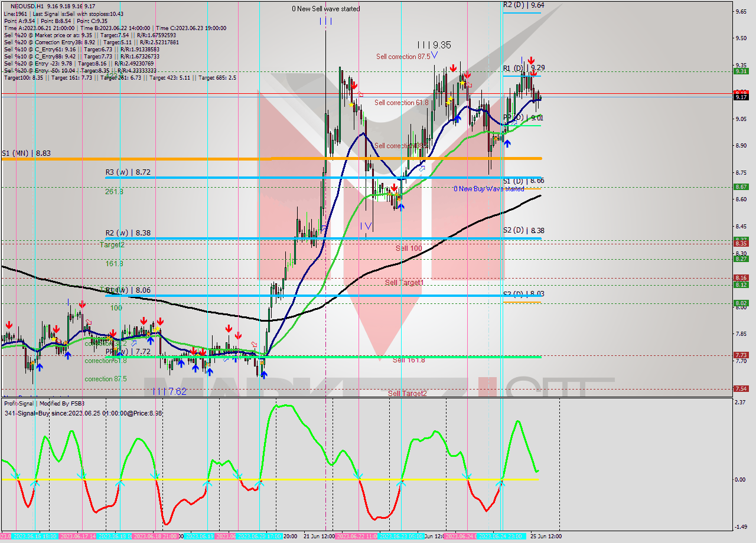Select the 'Sell Target2' label
Viewport: 756px width, 543px height.
407,393
